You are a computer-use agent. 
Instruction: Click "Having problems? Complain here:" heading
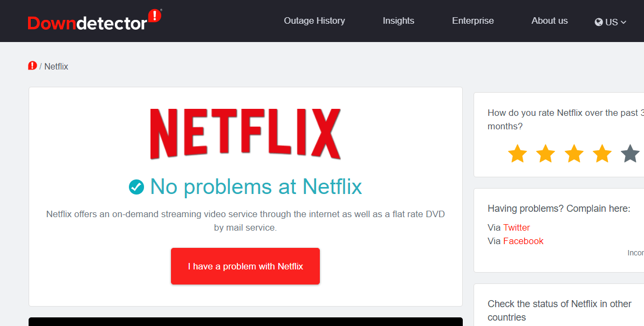click(559, 209)
